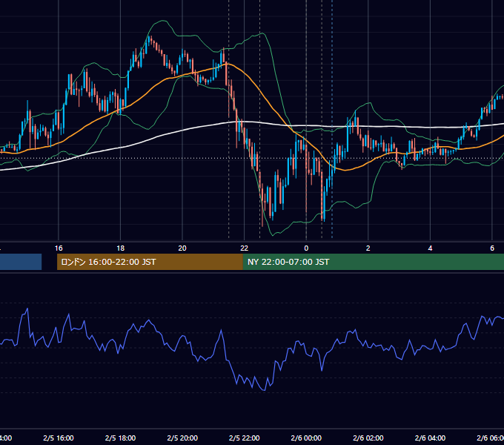
Task: Click the 2/5 22:00 label on indicator axis
Action: pyautogui.click(x=245, y=438)
